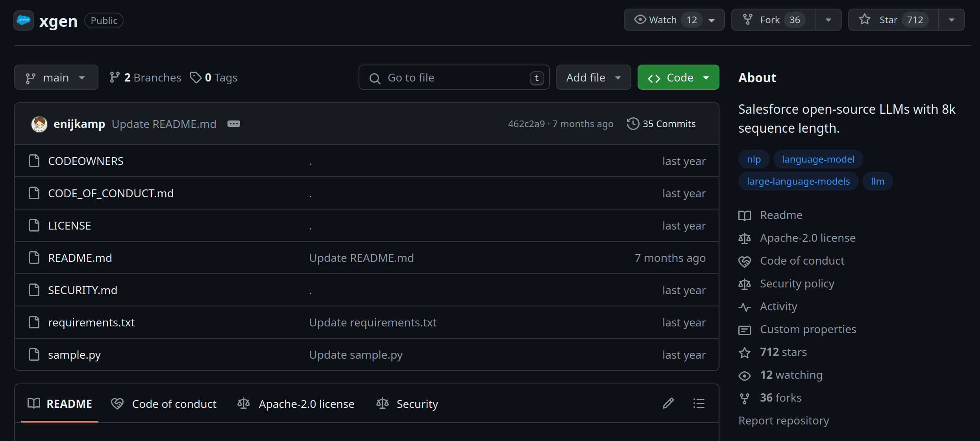Click enijkamp's profile avatar
The height and width of the screenshot is (441, 980).
pos(39,124)
